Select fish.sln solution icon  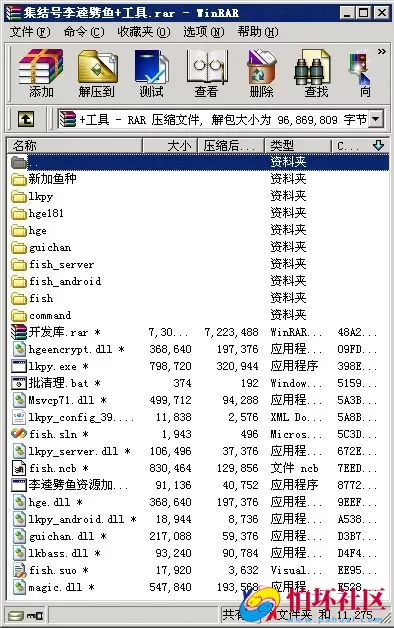tap(19, 434)
